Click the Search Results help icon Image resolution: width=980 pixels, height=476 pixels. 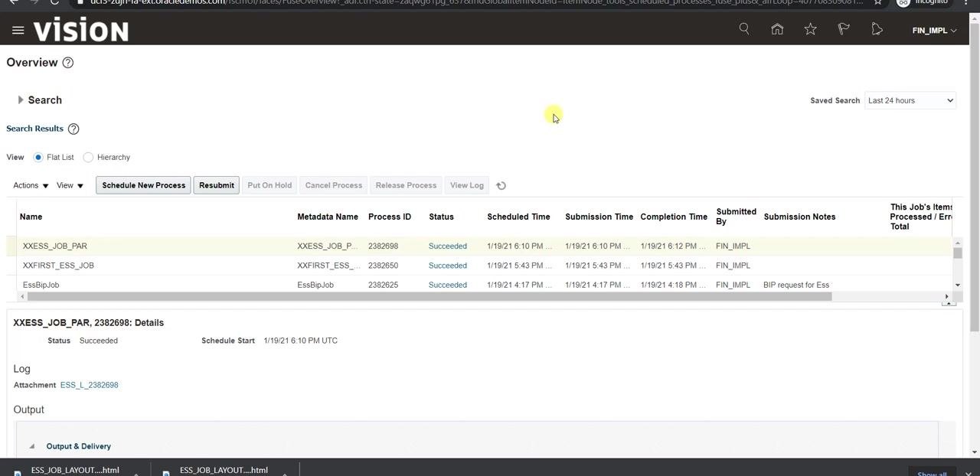73,129
